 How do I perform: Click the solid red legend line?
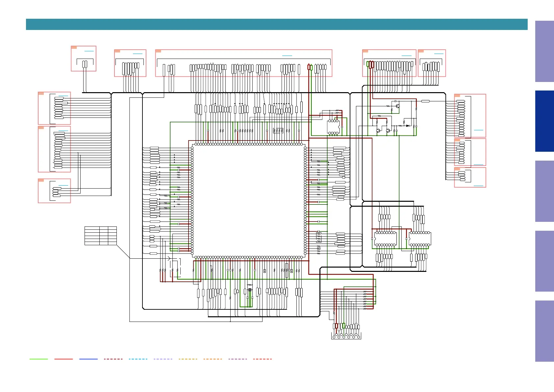(x=63, y=359)
